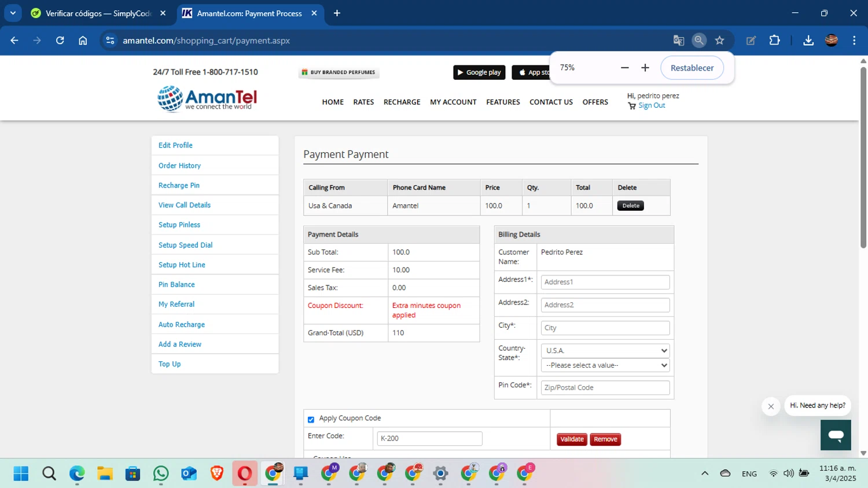Open Add a Review in the sidebar
868x488 pixels.
click(x=180, y=344)
